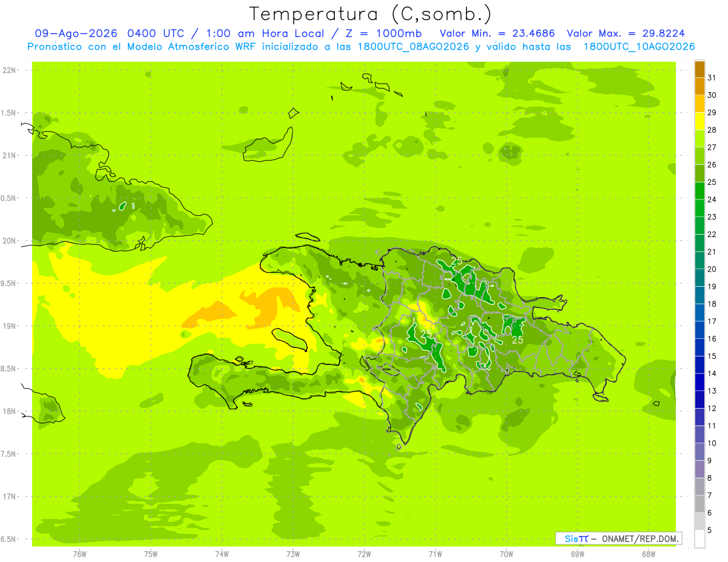Viewport: 728px width, 562px height.
Task: Select the 'Z = 1000mb' pressure level text
Action: click(382, 33)
